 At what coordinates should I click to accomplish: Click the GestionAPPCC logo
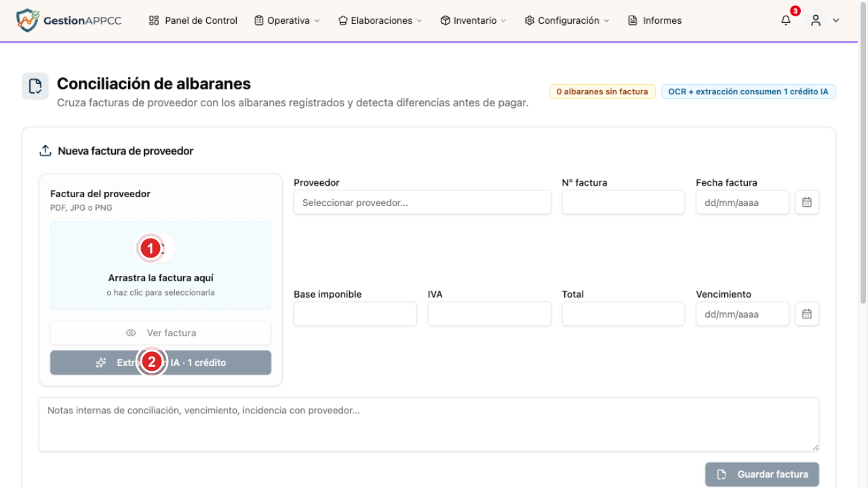click(68, 20)
